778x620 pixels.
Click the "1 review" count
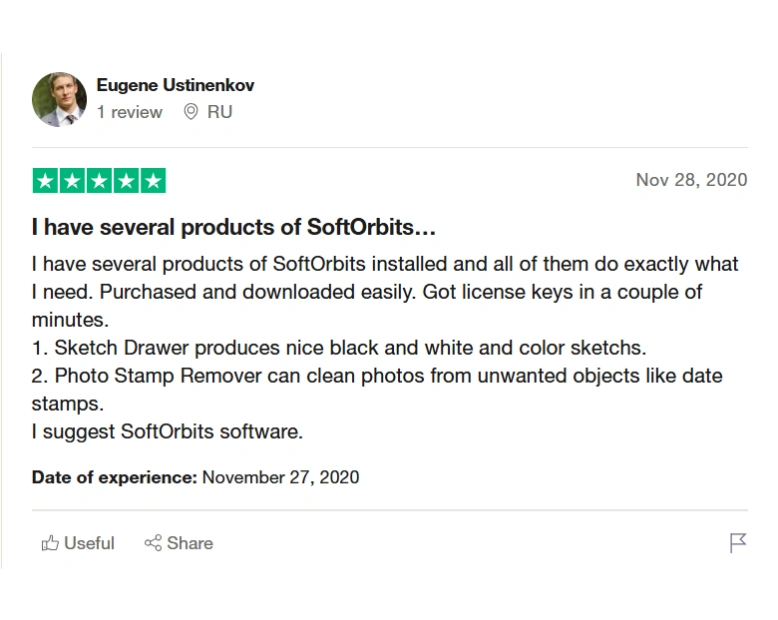129,112
